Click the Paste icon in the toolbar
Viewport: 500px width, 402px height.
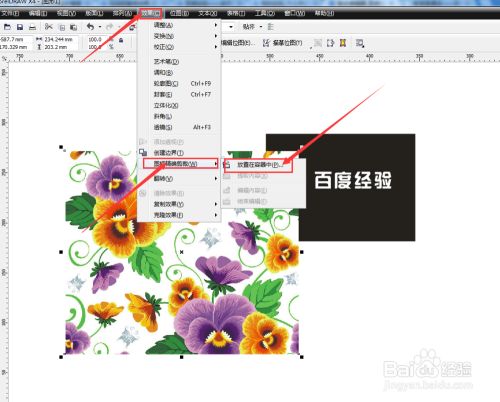[73, 27]
